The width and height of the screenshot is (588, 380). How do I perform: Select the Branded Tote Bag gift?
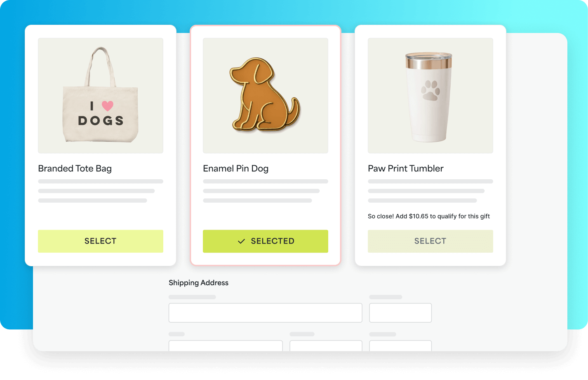click(x=101, y=241)
